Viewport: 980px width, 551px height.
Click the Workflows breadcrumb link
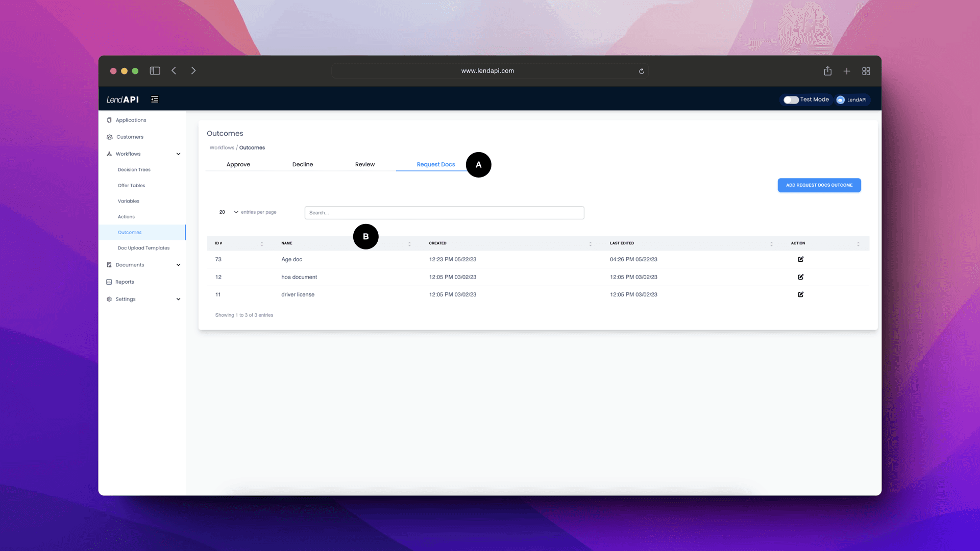click(221, 147)
